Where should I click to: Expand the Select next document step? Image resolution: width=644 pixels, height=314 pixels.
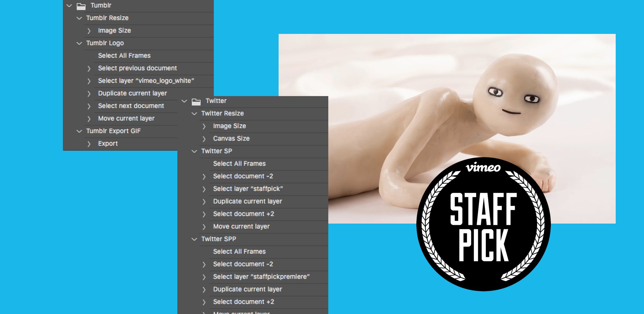coord(89,106)
